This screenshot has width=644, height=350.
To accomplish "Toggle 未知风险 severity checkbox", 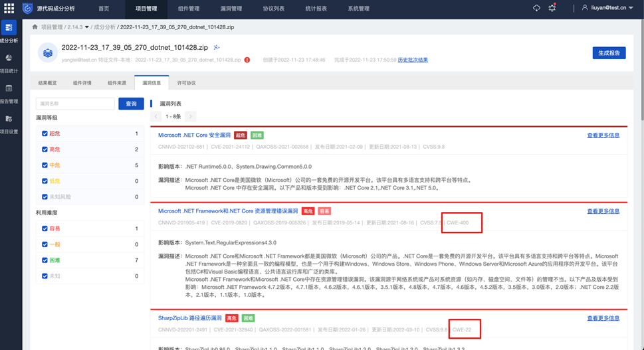I will point(45,197).
